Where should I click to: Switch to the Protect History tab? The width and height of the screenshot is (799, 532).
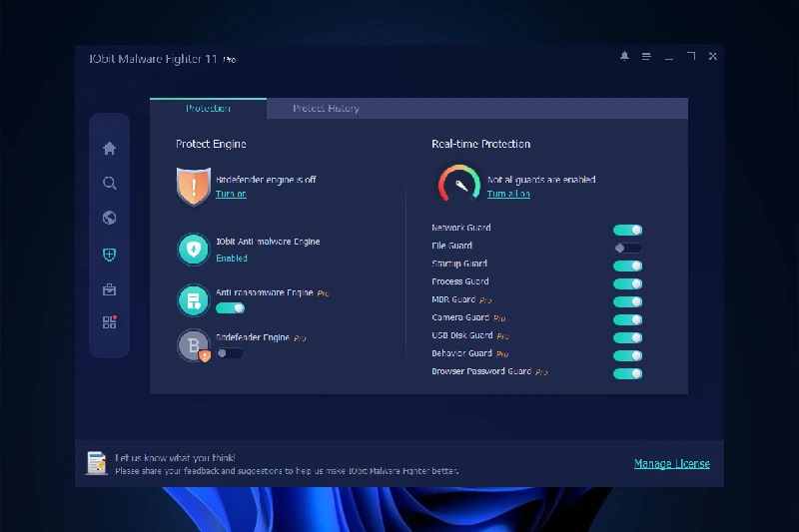(x=326, y=109)
